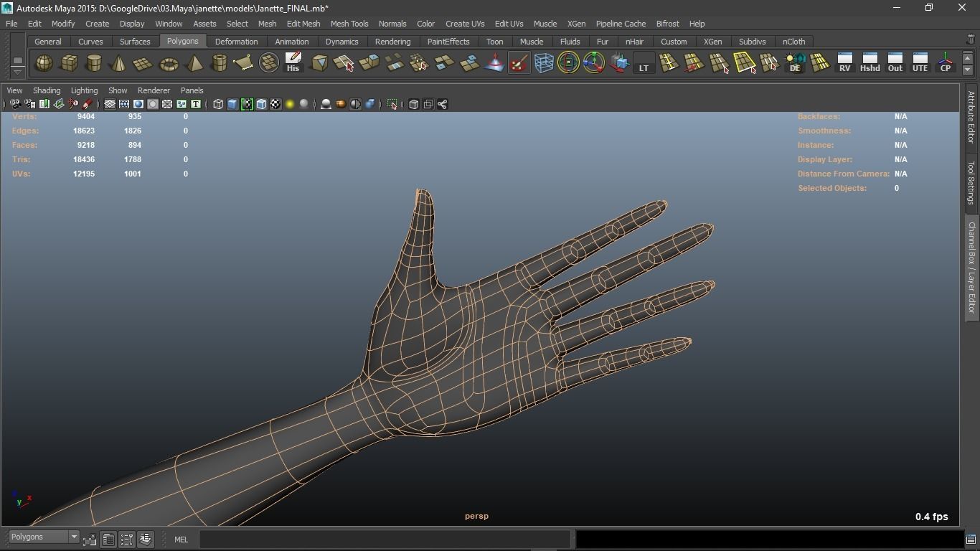Screen dimensions: 980x551
Task: Click the CP center pivot shelf icon
Action: click(x=945, y=63)
